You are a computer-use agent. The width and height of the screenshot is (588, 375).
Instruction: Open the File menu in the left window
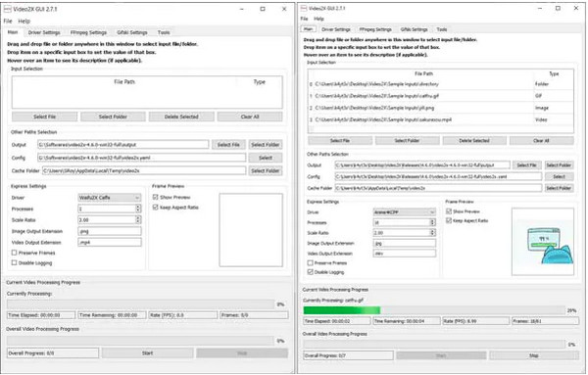(x=8, y=21)
